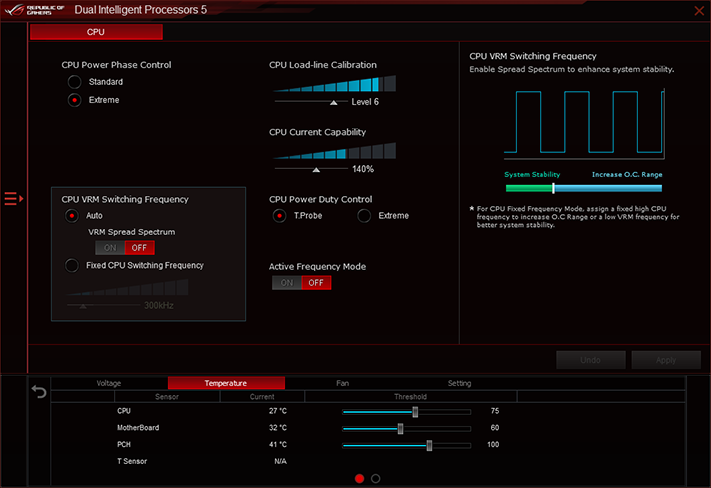Turn Active Frequency Mode ON
Image resolution: width=711 pixels, height=488 pixels.
click(x=287, y=283)
